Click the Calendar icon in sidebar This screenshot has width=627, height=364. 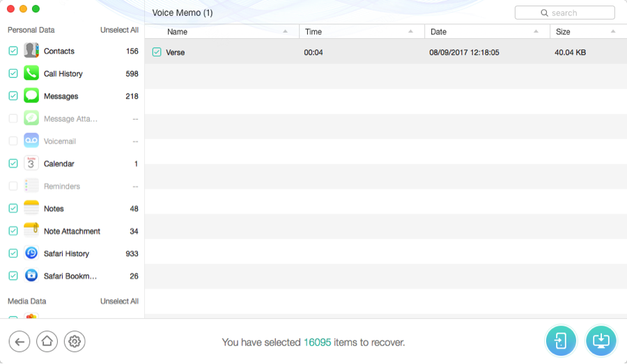31,164
